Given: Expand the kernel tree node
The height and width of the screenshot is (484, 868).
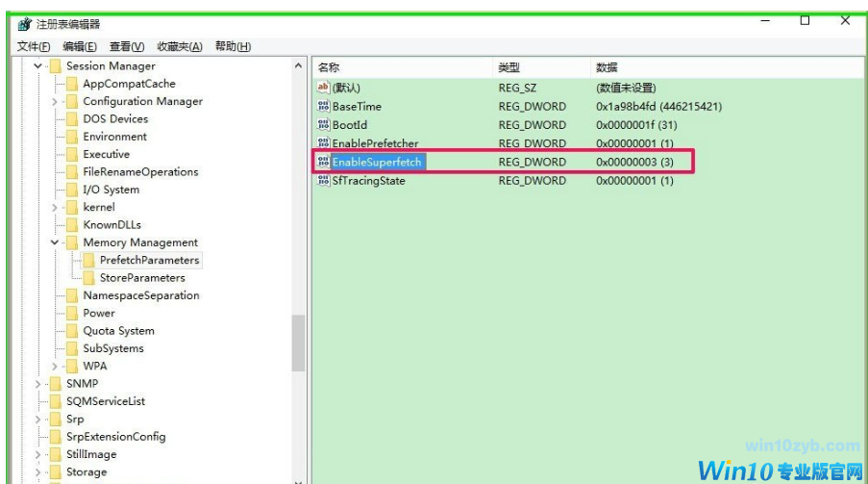Looking at the screenshot, I should pos(54,207).
